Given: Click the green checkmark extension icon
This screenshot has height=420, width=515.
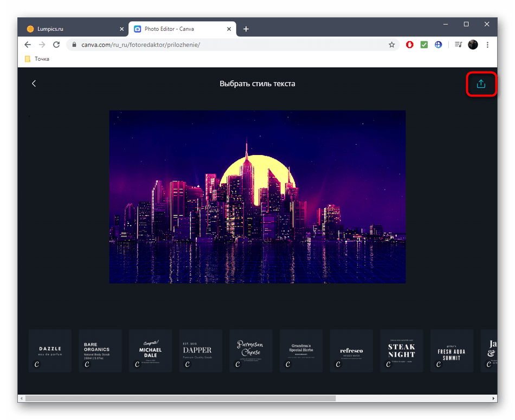Looking at the screenshot, I should pos(424,44).
